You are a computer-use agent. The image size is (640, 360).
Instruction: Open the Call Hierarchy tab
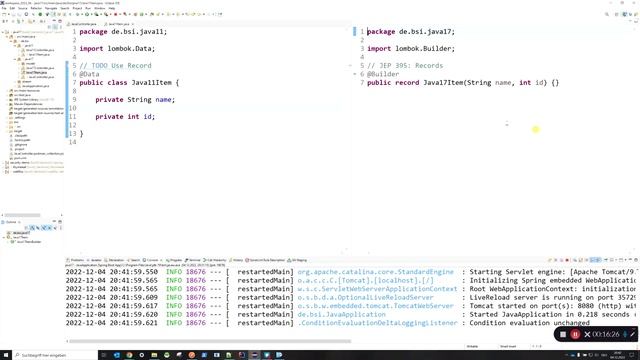[x=215, y=260]
